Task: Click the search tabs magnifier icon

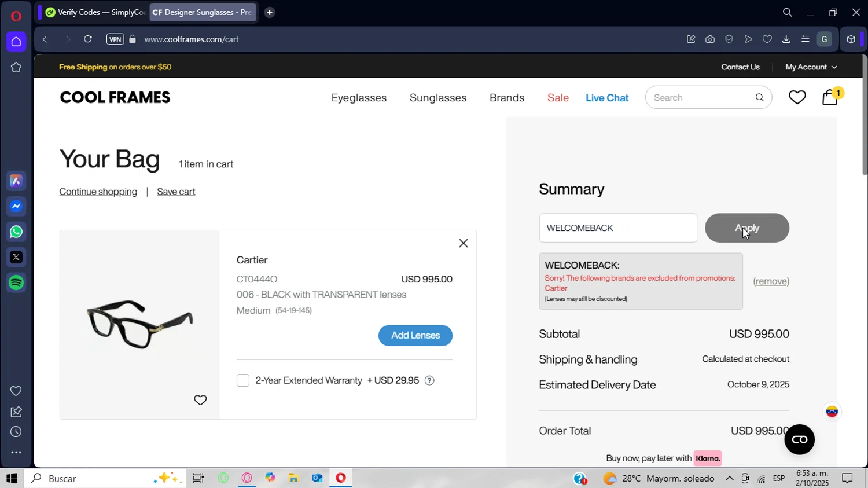Action: 788,12
